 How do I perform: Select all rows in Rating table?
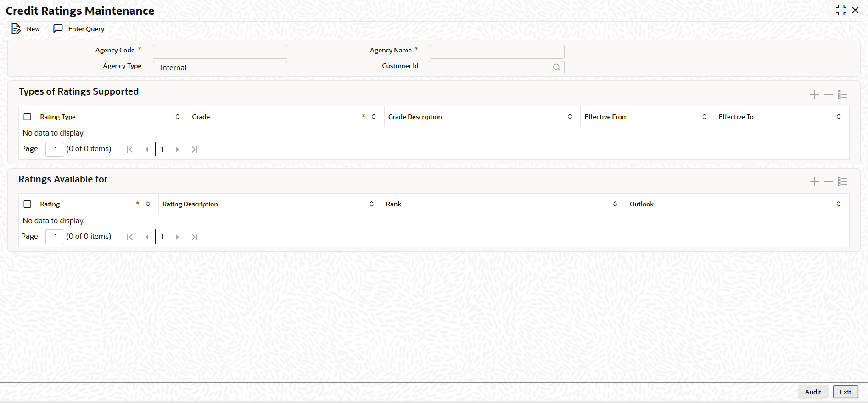[x=28, y=204]
